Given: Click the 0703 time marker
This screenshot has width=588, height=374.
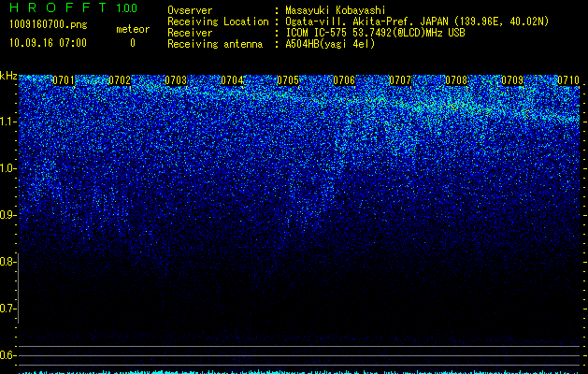Looking at the screenshot, I should click(x=176, y=80).
